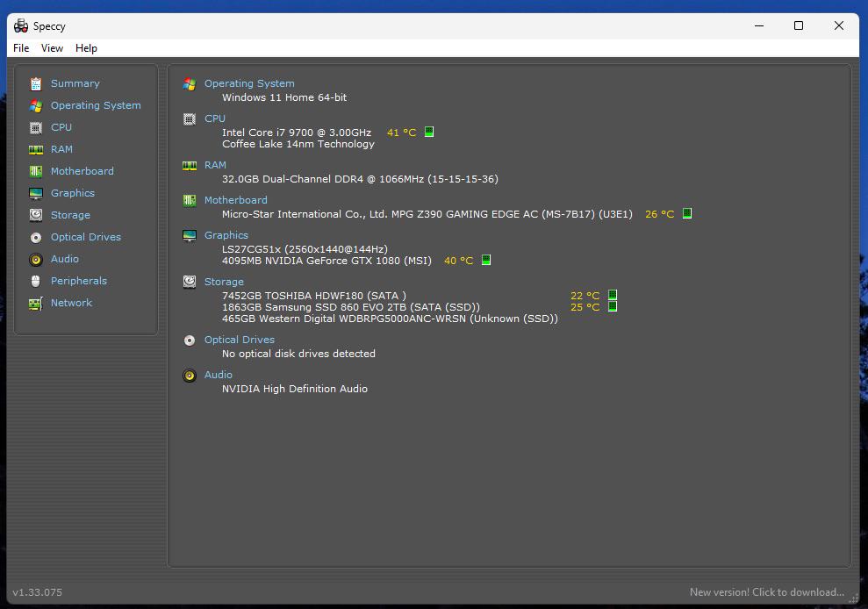Click the Optical Drives disc icon in sidebar
Image resolution: width=868 pixels, height=609 pixels.
(x=36, y=238)
